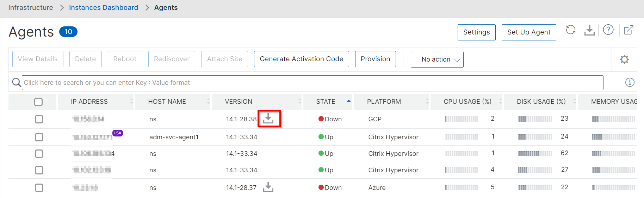Click the Generate Activation Code button

point(302,59)
